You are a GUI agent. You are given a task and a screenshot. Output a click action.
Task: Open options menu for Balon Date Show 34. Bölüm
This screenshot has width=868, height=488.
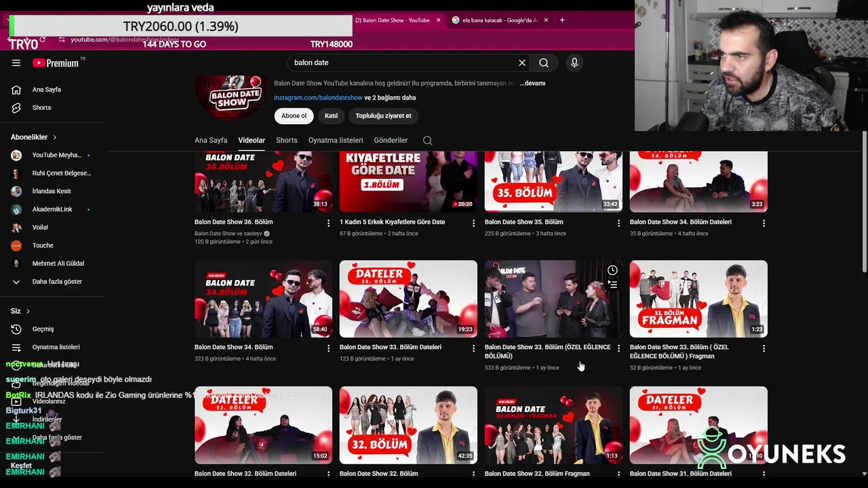[x=328, y=348]
